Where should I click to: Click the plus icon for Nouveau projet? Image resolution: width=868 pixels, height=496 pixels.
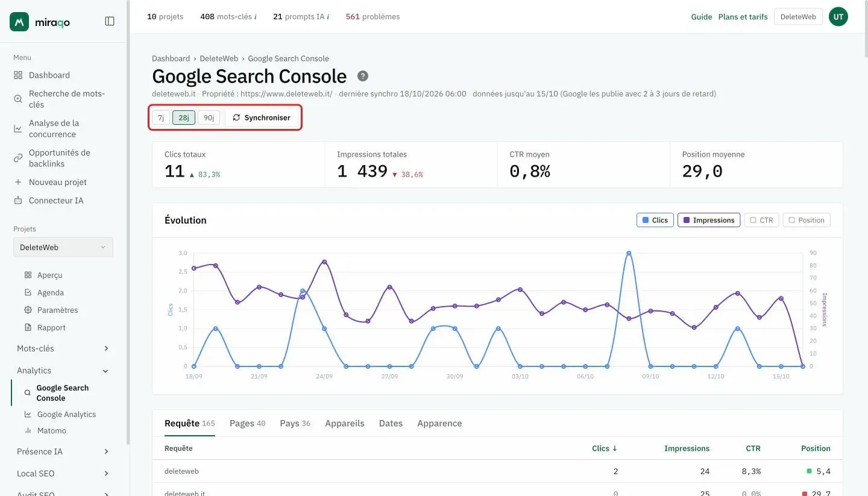pyautogui.click(x=18, y=182)
